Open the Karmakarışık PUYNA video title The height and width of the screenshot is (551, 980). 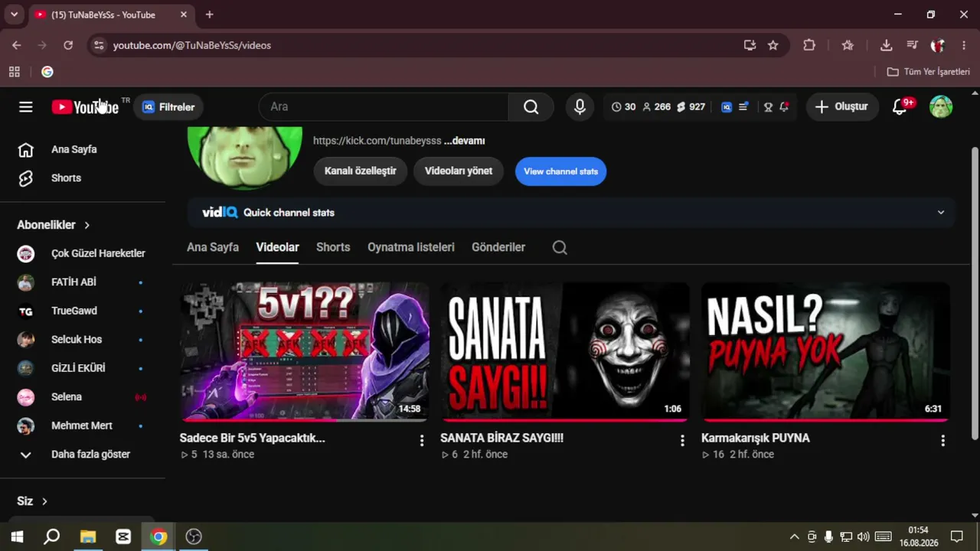click(756, 439)
